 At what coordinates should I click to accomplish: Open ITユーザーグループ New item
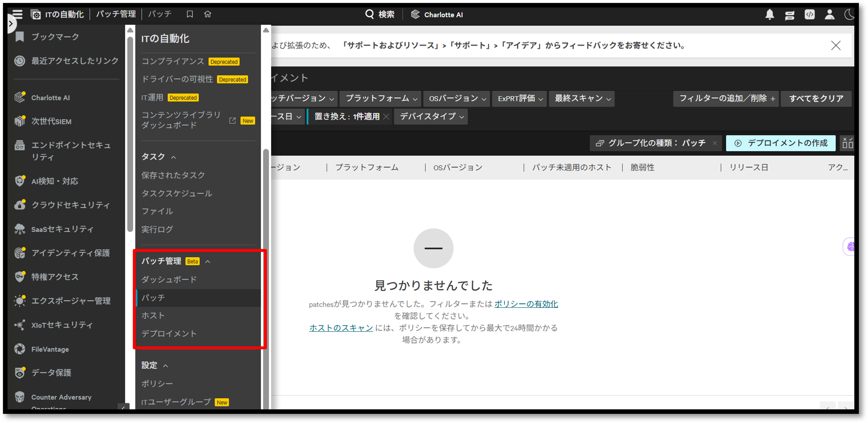(x=185, y=402)
